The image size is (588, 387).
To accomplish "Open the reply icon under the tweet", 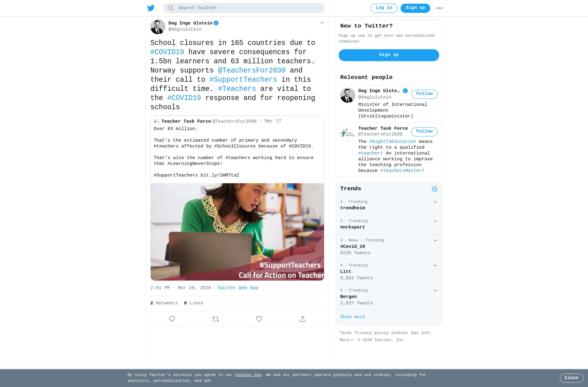I will click(x=172, y=319).
